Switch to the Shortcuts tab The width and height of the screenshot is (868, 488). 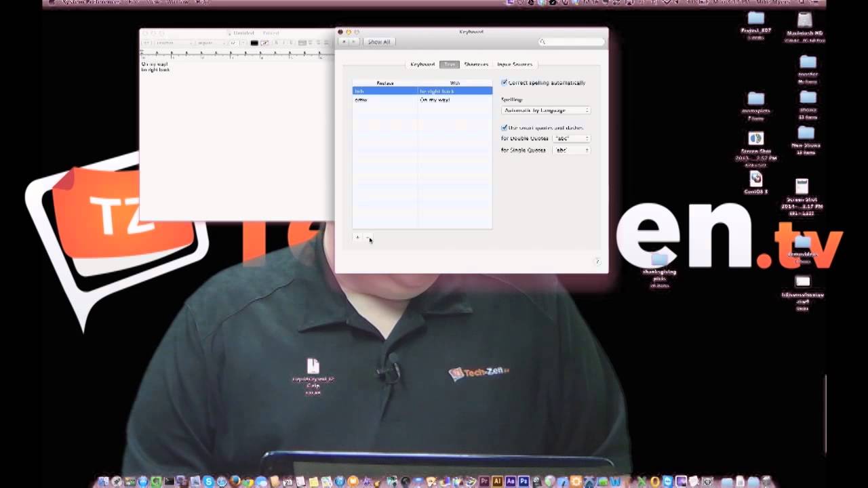[475, 64]
